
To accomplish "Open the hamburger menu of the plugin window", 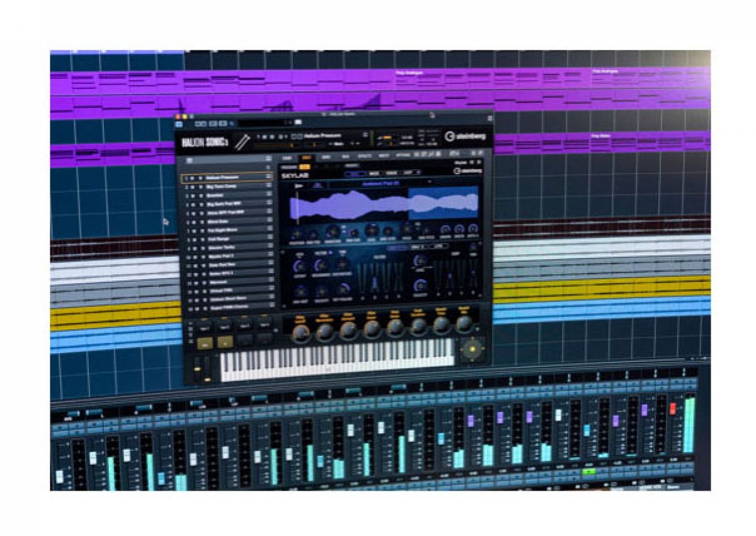I will point(490,118).
